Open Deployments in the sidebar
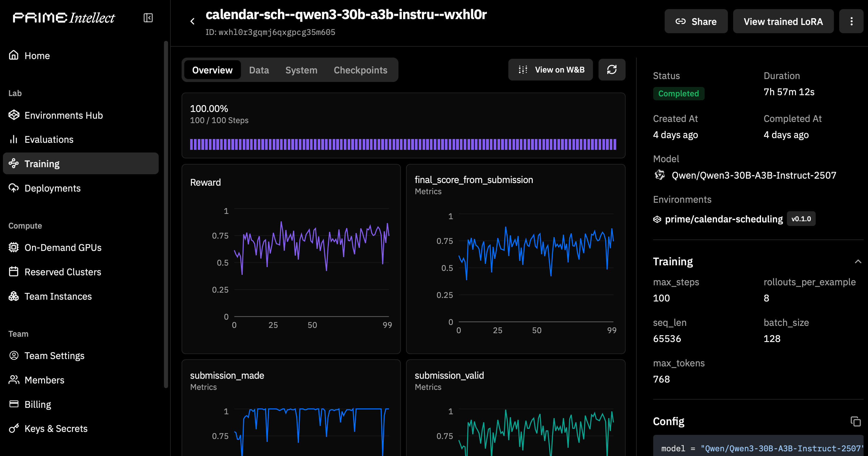Screen dimensions: 868x456 [x=81, y=188]
